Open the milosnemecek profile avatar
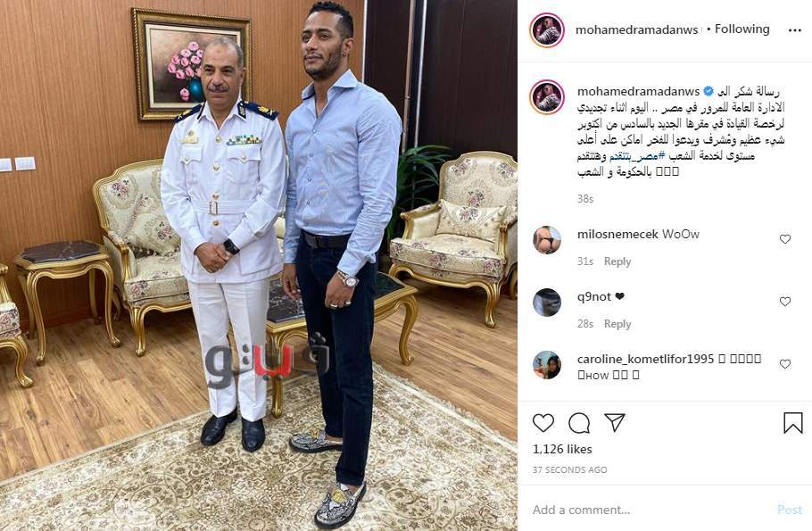This screenshot has width=812, height=531. tap(547, 240)
